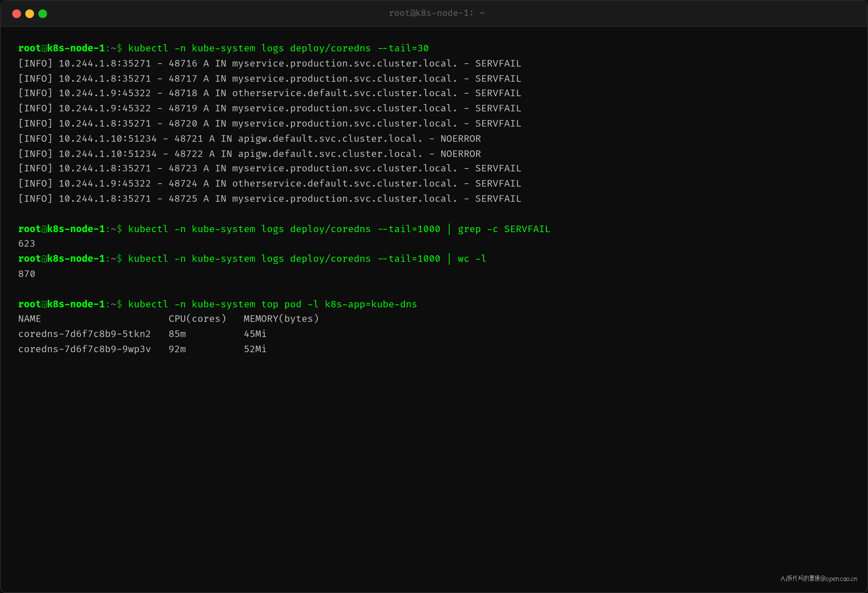The height and width of the screenshot is (593, 868).
Task: Click the SERVFAIL count output 623
Action: click(26, 244)
